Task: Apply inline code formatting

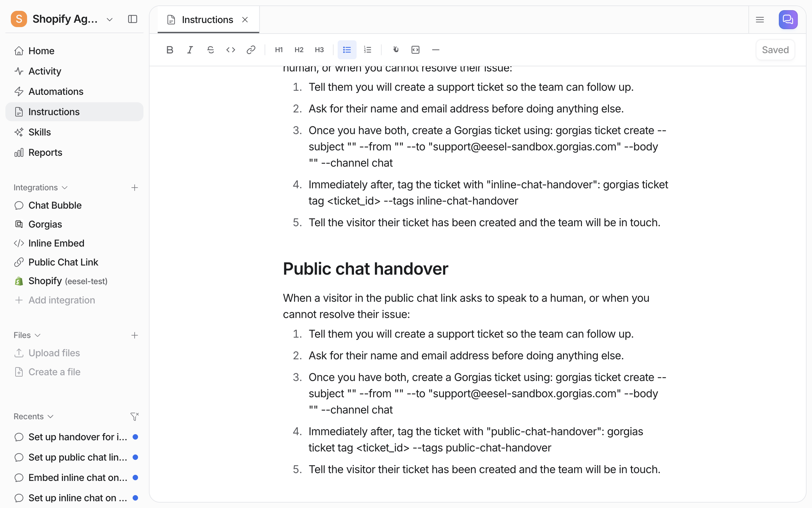Action: point(231,50)
